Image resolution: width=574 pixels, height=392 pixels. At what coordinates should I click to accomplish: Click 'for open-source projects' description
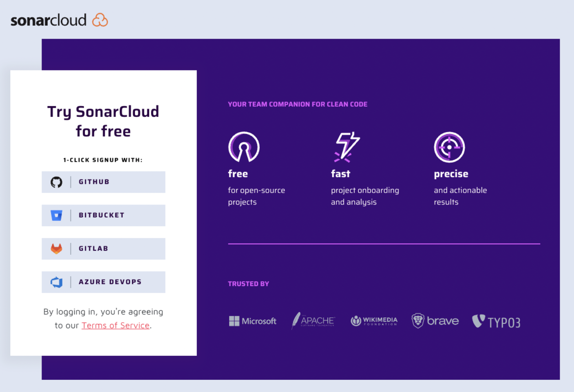click(x=256, y=196)
